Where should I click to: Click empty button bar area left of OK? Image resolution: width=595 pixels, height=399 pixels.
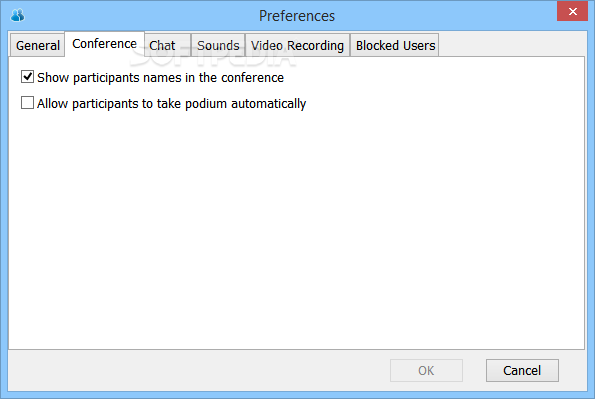[197, 371]
